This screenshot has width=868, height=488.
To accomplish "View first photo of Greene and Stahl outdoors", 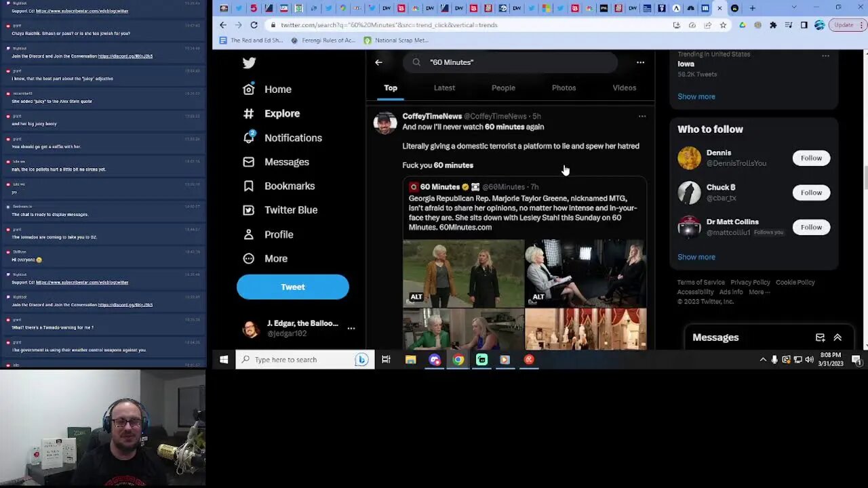I will pyautogui.click(x=463, y=273).
